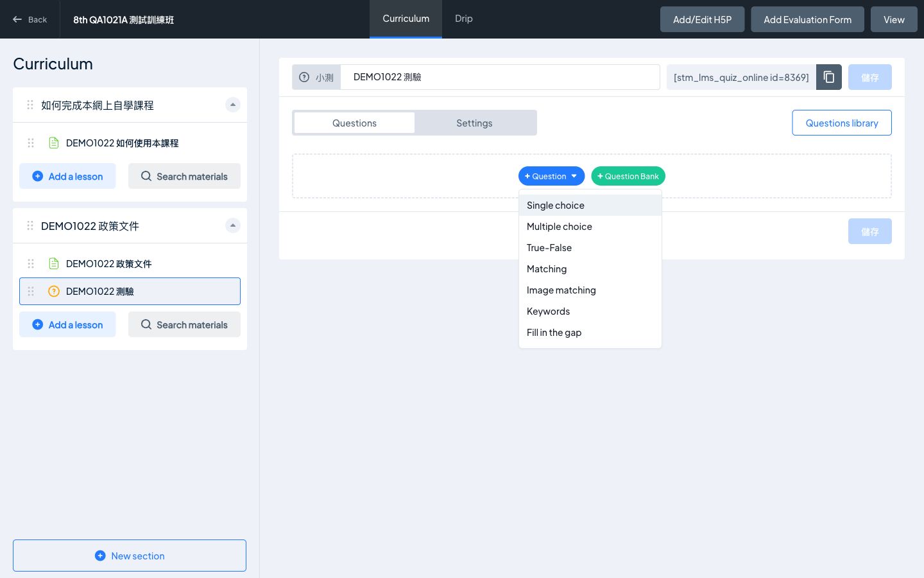Screen dimensions: 924x578
Task: Switch to the Drip tab
Action: [464, 19]
